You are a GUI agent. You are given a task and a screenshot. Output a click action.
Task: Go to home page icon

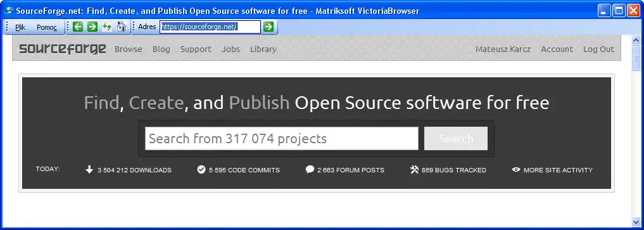pyautogui.click(x=121, y=27)
